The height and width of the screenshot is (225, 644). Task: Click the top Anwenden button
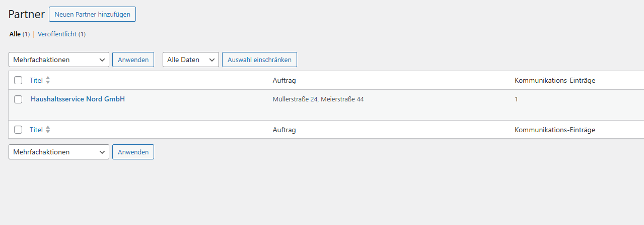pyautogui.click(x=133, y=60)
